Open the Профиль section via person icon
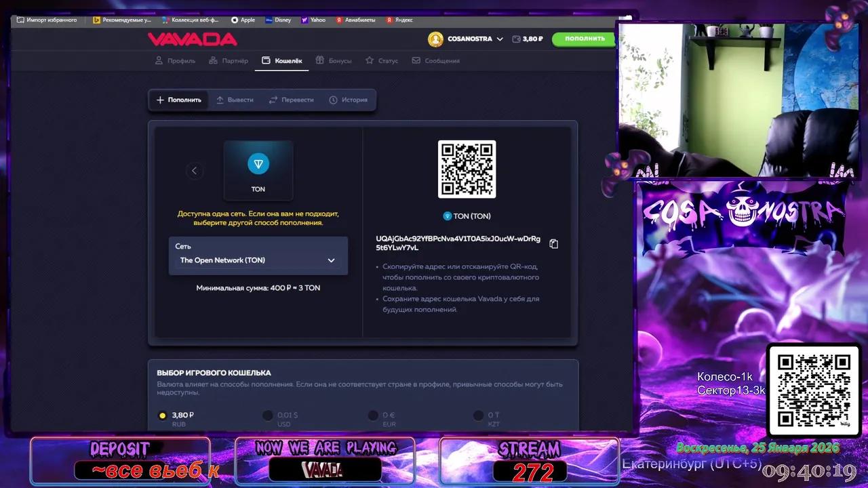This screenshot has width=868, height=488. click(158, 60)
